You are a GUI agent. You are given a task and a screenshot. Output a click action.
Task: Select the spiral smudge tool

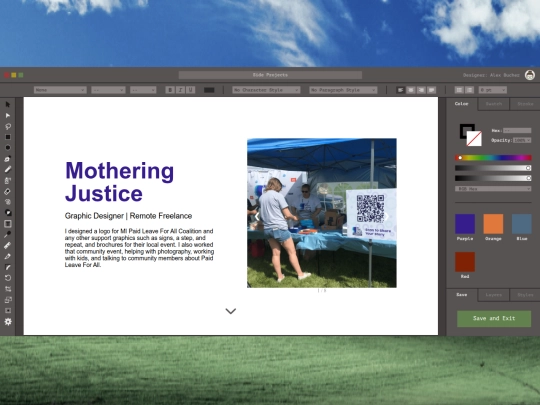pyautogui.click(x=8, y=202)
